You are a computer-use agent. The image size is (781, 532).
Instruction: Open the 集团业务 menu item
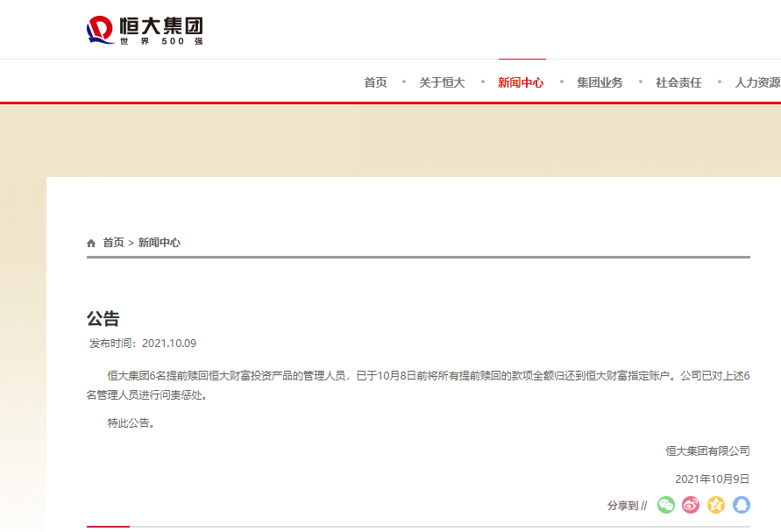[x=600, y=82]
